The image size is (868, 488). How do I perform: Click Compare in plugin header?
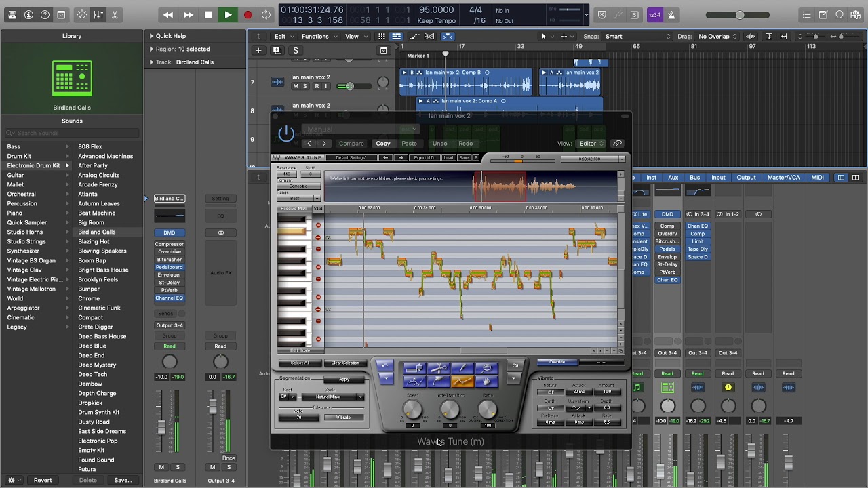tap(351, 144)
